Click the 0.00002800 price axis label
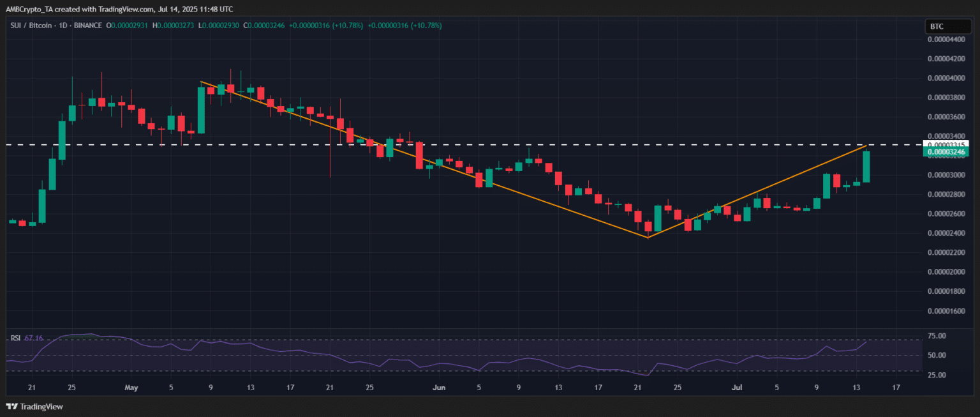This screenshot has height=417, width=980. click(x=947, y=194)
